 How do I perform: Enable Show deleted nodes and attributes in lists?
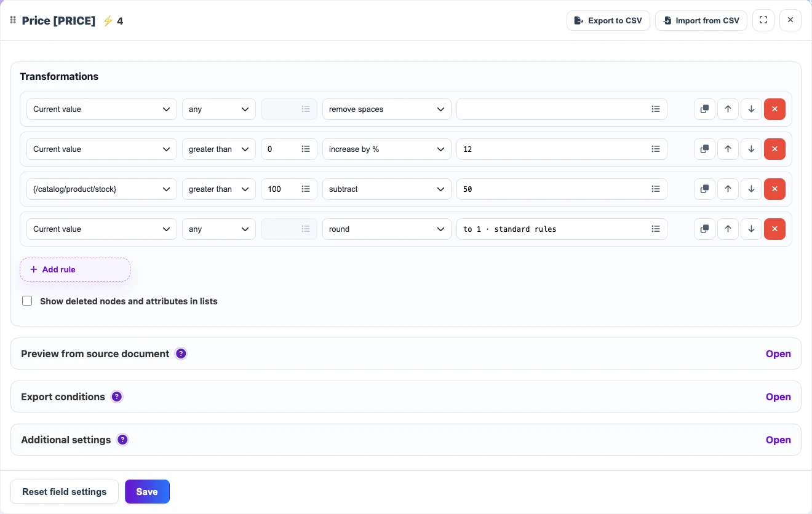coord(27,301)
